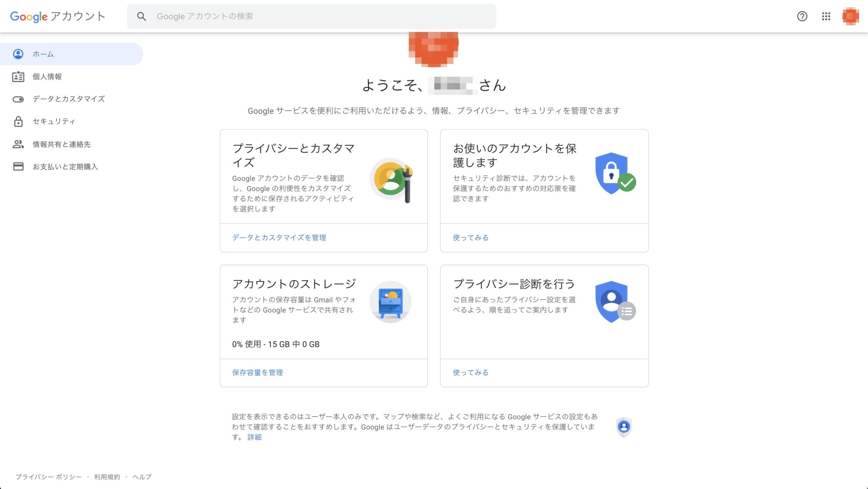Screen dimensions: 868x489
Task: Click the privacy customization wrench illustration
Action: click(x=391, y=180)
